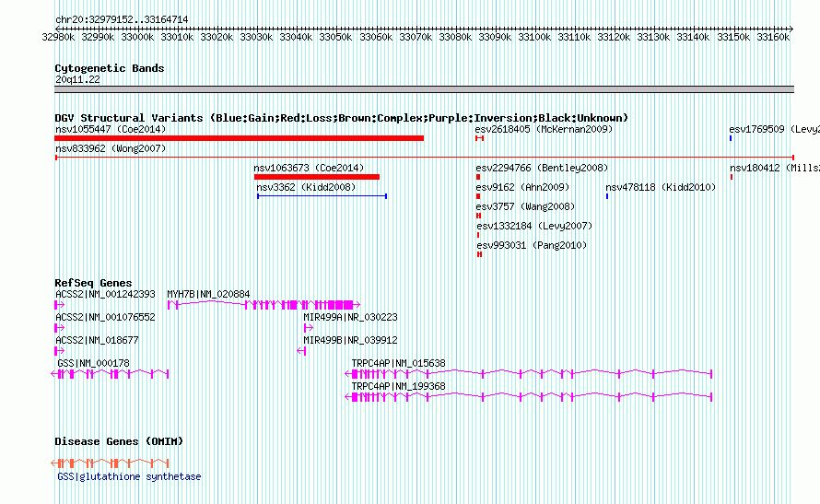
Task: Click the TRPC4AP|NM_015638 text label
Action: click(x=399, y=363)
